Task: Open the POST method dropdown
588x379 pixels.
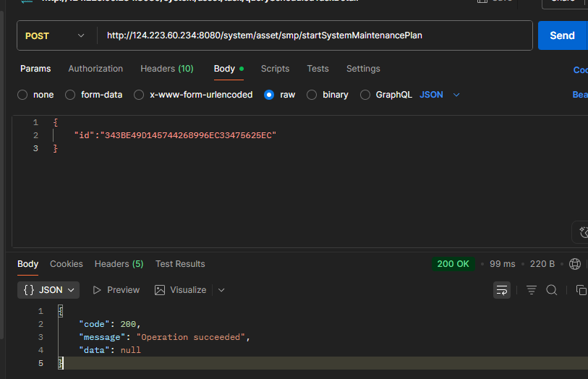Action: 56,35
